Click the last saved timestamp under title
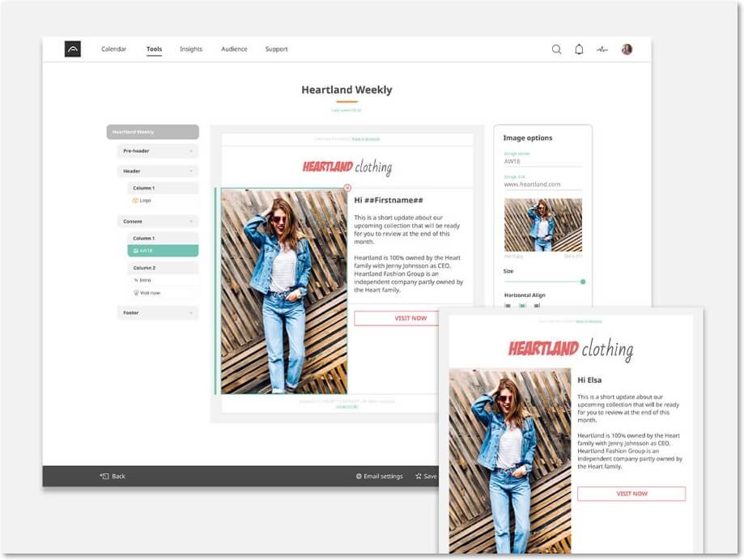The width and height of the screenshot is (744, 560). pos(346,110)
